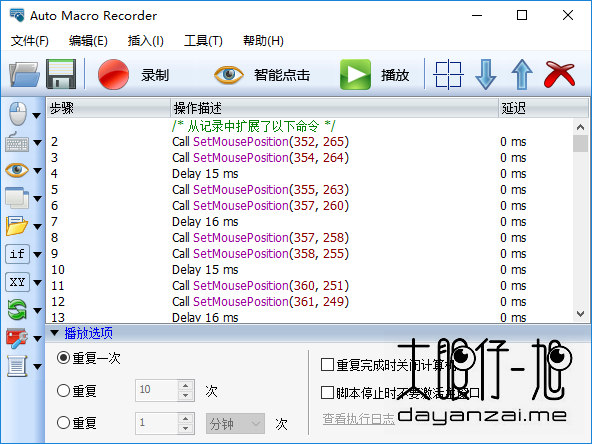Open a macro file with folder icon
Screen dimensions: 592x444
coord(24,74)
